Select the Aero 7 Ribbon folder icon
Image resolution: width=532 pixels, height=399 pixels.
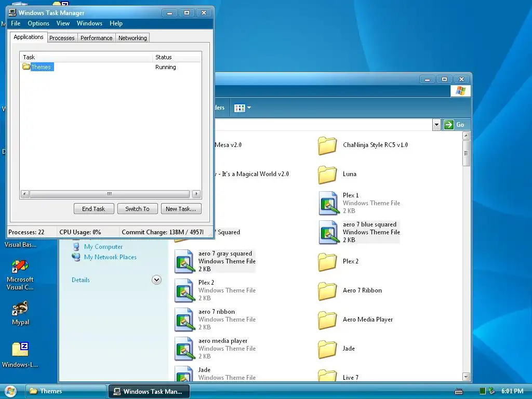pyautogui.click(x=327, y=291)
